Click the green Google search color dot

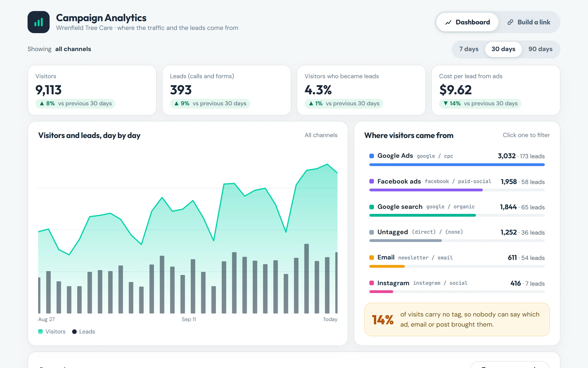click(x=371, y=207)
